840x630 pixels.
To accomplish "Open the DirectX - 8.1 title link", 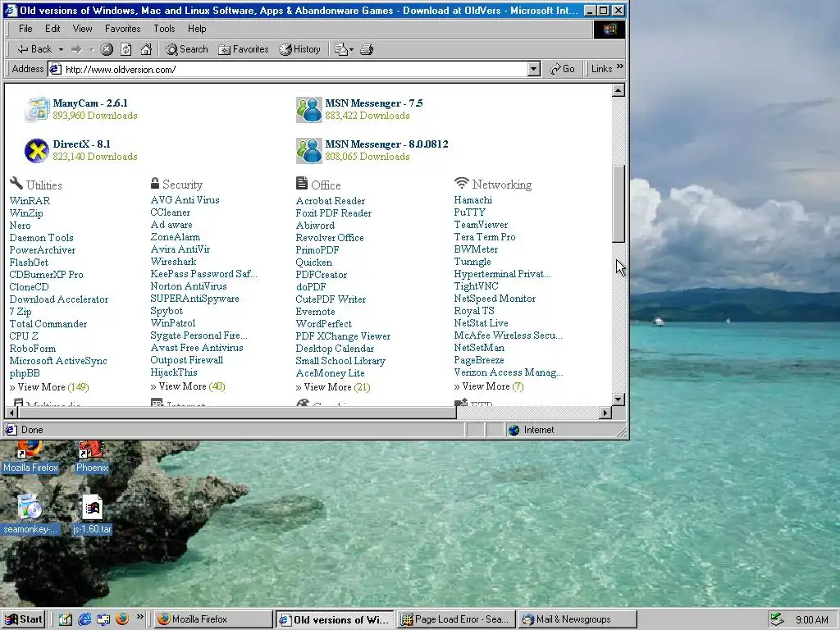I will tap(81, 144).
